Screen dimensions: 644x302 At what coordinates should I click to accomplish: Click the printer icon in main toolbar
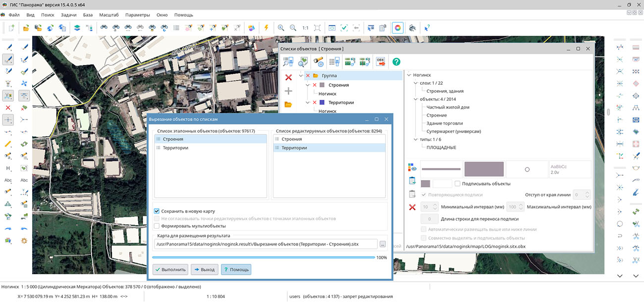click(412, 28)
